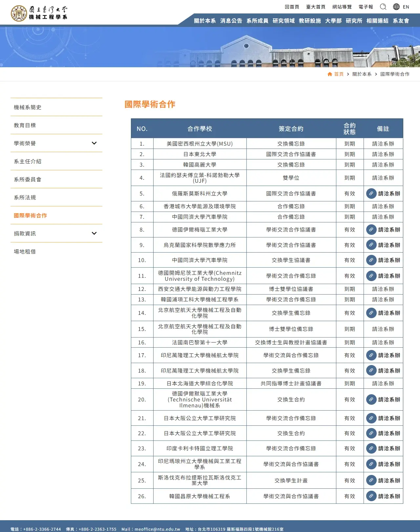This screenshot has width=420, height=532.
Task: Open 研究所 navigation menu
Action: 354,21
